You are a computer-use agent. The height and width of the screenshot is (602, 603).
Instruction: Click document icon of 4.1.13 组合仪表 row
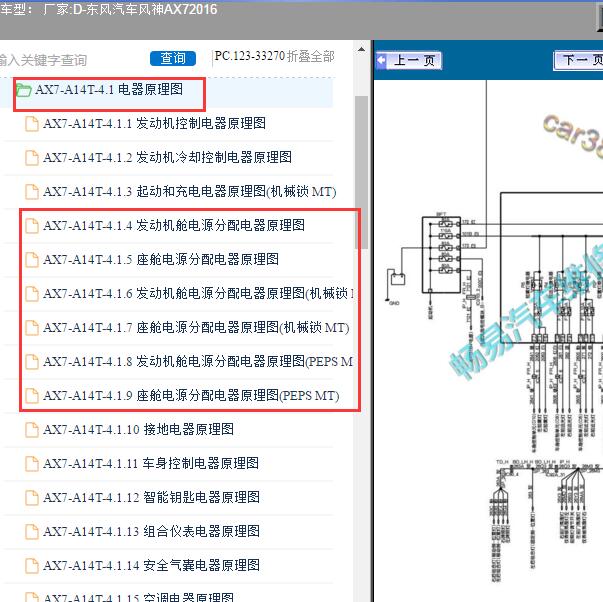tap(32, 532)
